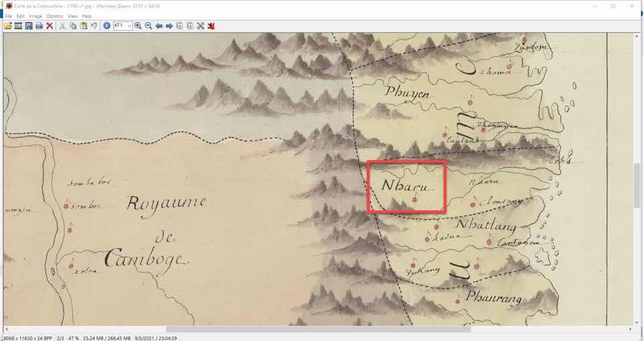The width and height of the screenshot is (644, 341).
Task: Open the File menu
Action: coord(9,16)
